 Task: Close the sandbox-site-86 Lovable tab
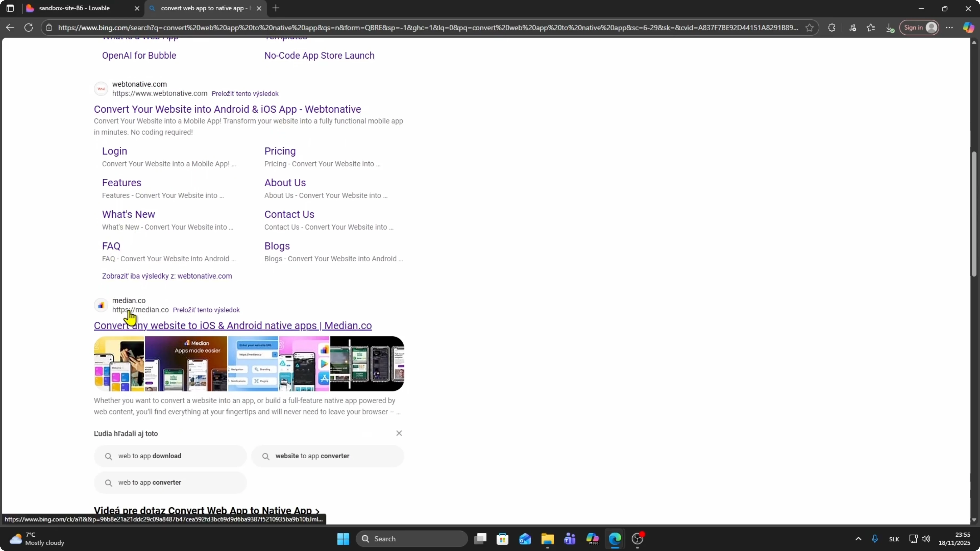(137, 8)
